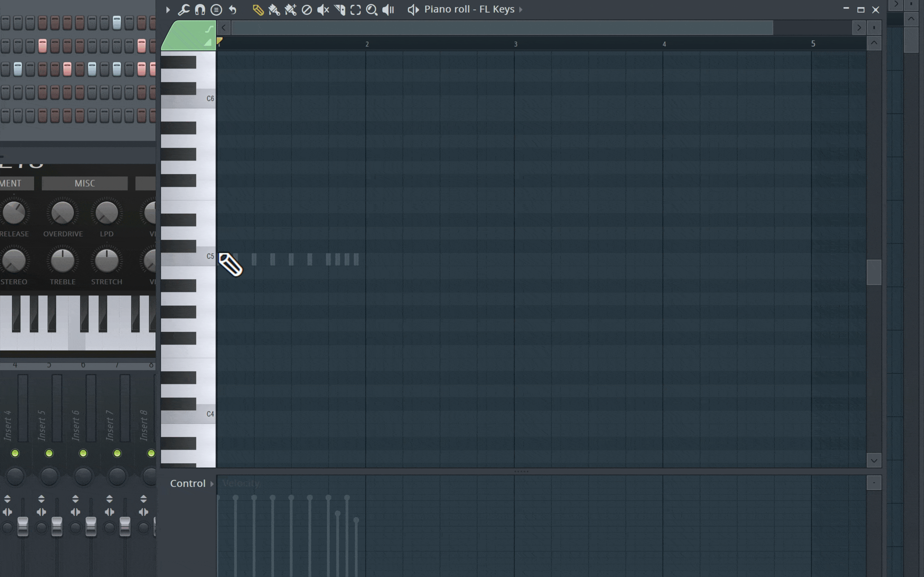The image size is (924, 577).
Task: Select the Zoom magnifier tool
Action: (372, 10)
